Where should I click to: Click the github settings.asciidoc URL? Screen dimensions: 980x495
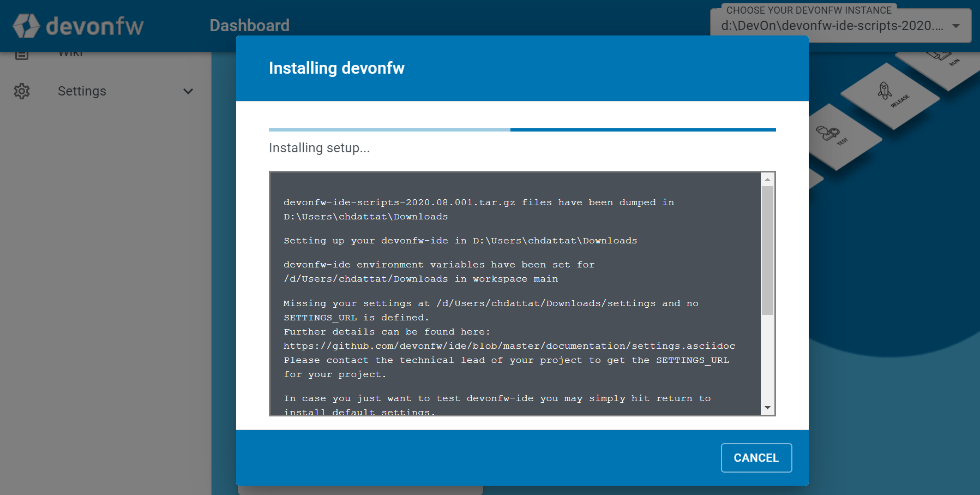click(x=509, y=346)
